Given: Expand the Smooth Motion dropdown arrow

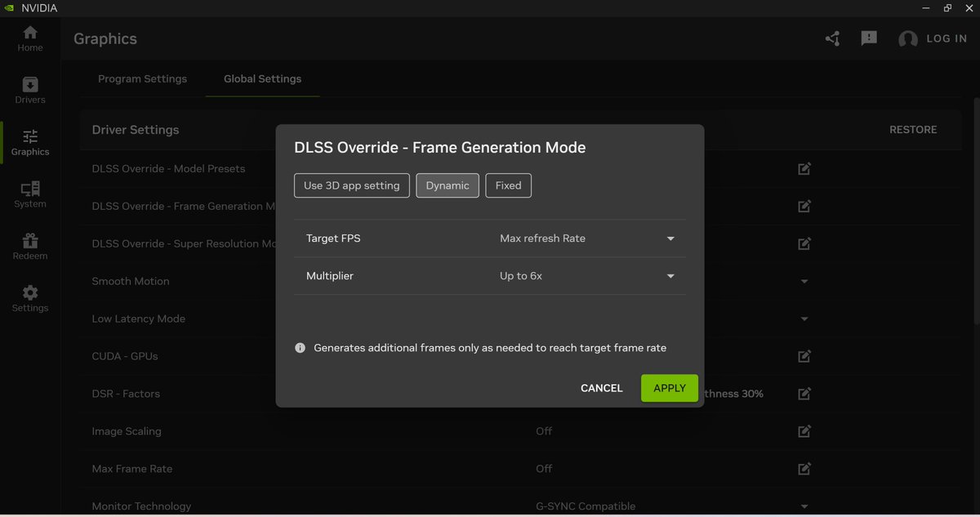Looking at the screenshot, I should tap(804, 282).
